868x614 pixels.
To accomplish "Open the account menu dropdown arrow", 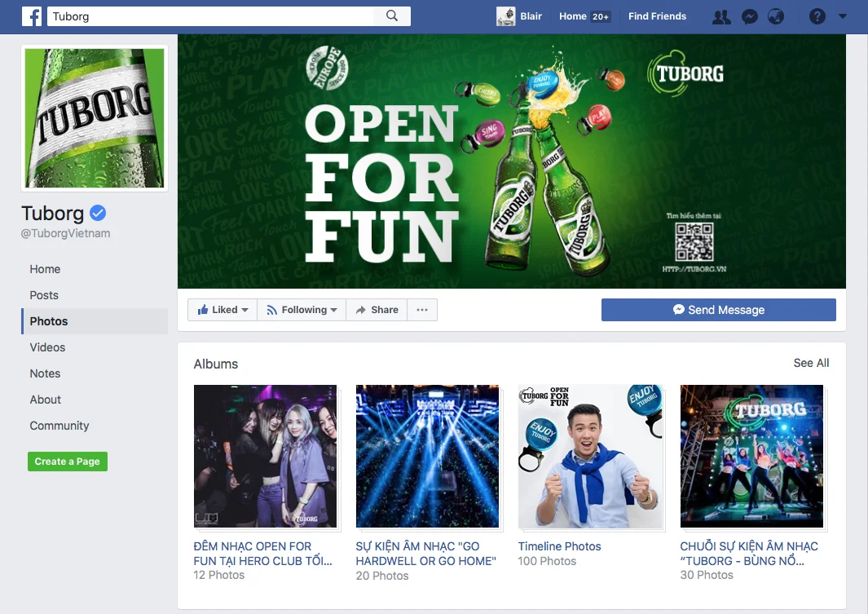I will click(x=843, y=16).
